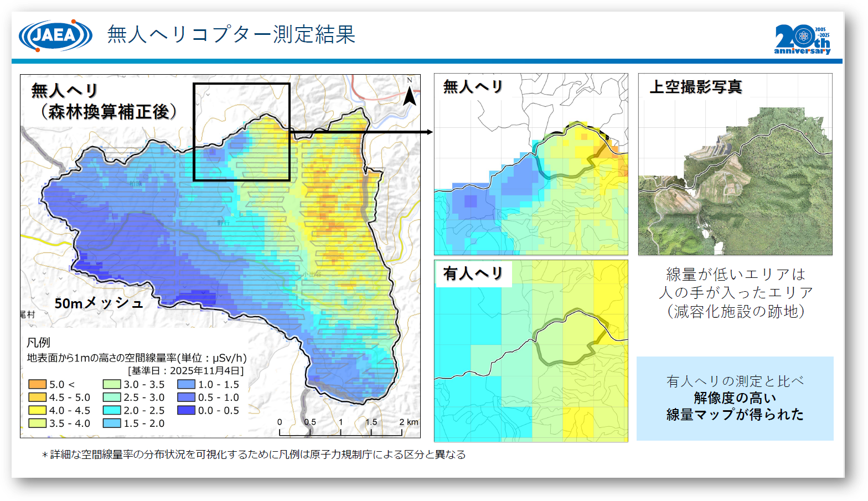Image resolution: width=868 pixels, height=501 pixels.
Task: Click the black arrow pointing to zoomed map
Action: (360, 132)
